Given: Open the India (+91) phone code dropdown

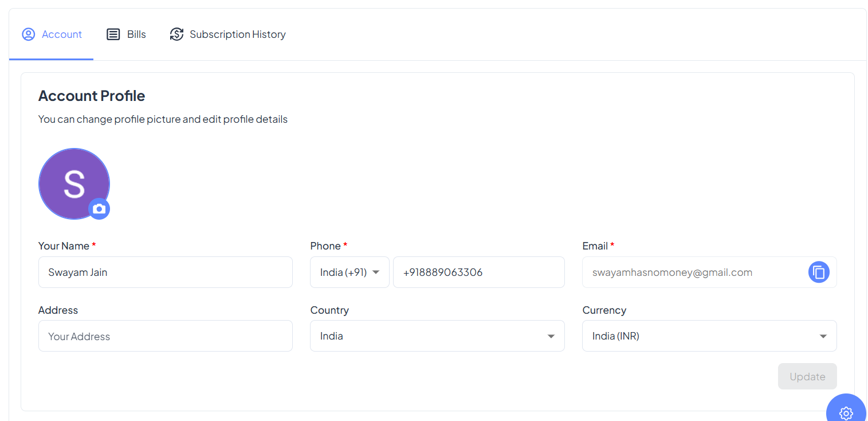Looking at the screenshot, I should pos(349,272).
